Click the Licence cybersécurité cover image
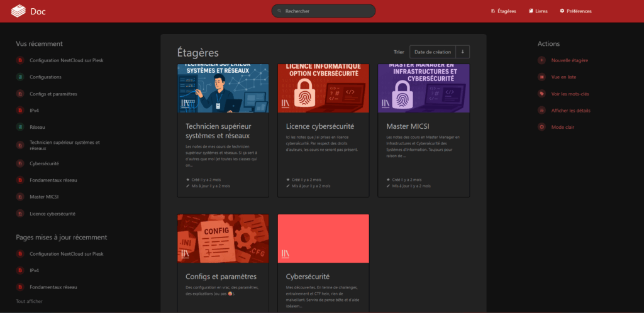Image resolution: width=644 pixels, height=313 pixels. [323, 88]
